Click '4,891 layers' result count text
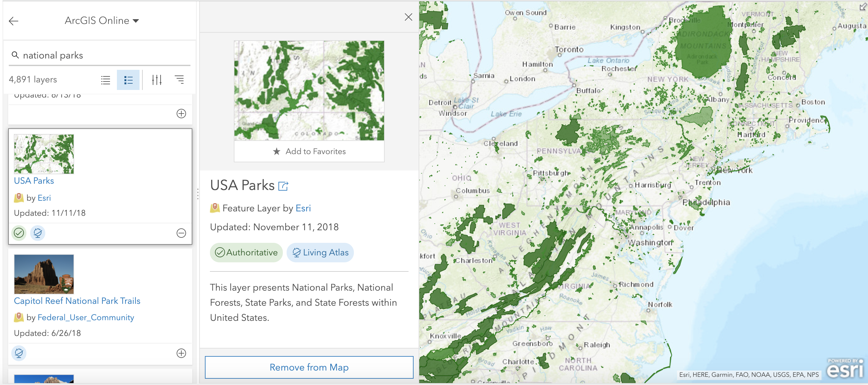Image resolution: width=868 pixels, height=385 pixels. click(x=33, y=80)
